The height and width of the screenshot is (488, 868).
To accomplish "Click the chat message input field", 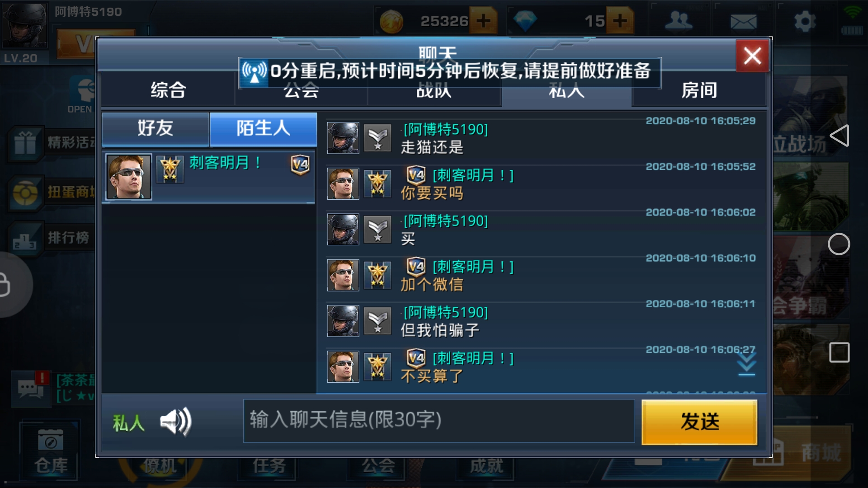I will [x=439, y=421].
